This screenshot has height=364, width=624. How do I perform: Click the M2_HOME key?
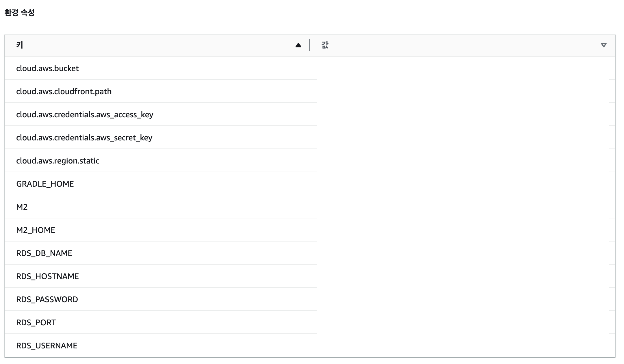36,230
